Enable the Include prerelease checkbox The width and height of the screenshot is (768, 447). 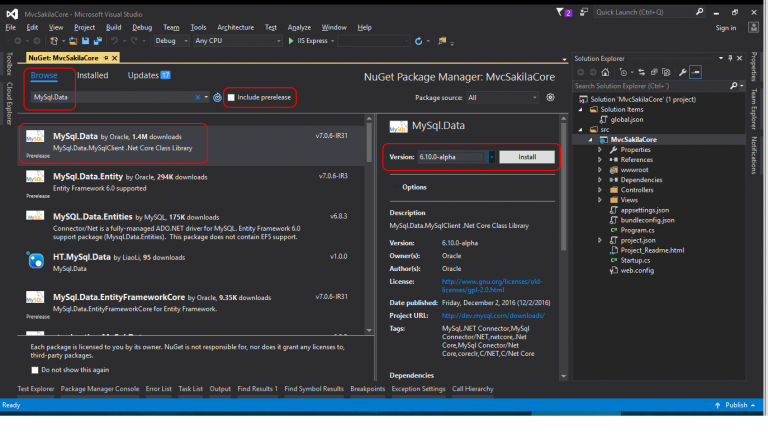point(232,98)
